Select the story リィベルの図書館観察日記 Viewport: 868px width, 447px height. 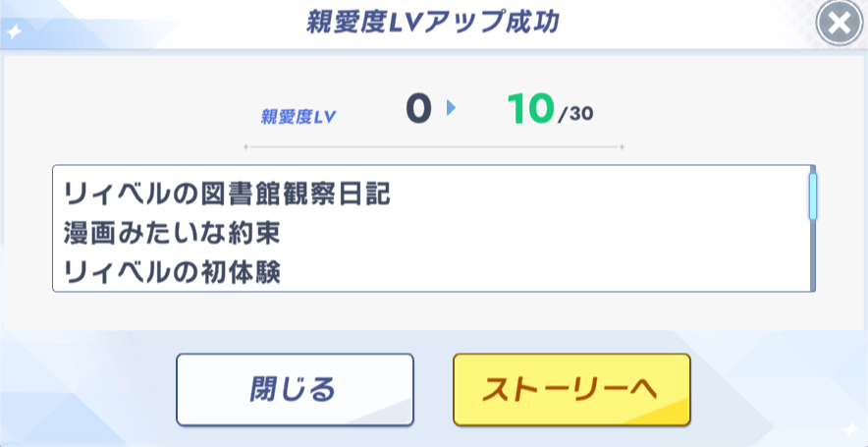click(x=227, y=194)
